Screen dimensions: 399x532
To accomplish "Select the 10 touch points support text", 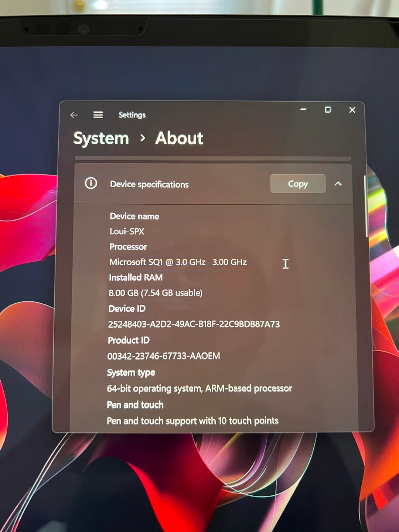I will pos(192,421).
